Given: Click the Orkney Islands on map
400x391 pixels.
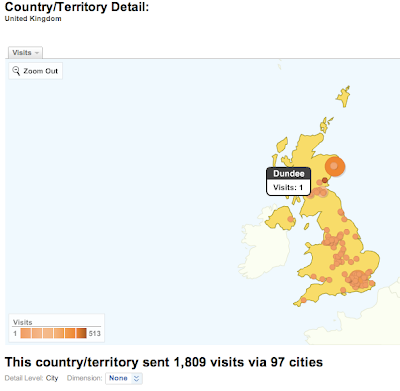Looking at the screenshot, I should pyautogui.click(x=326, y=125).
